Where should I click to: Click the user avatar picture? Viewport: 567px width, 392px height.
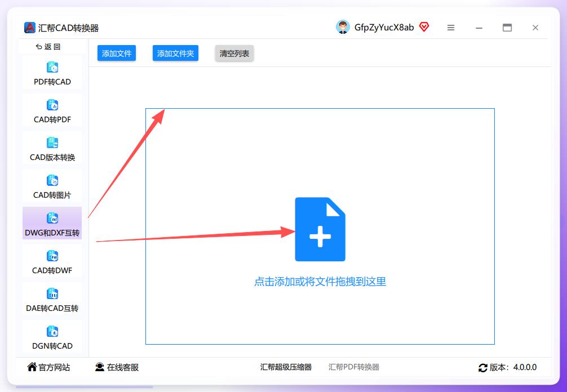(x=343, y=27)
